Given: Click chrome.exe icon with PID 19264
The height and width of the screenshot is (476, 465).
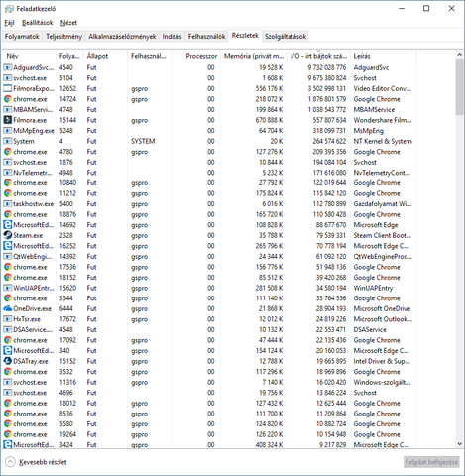Looking at the screenshot, I should (7, 434).
